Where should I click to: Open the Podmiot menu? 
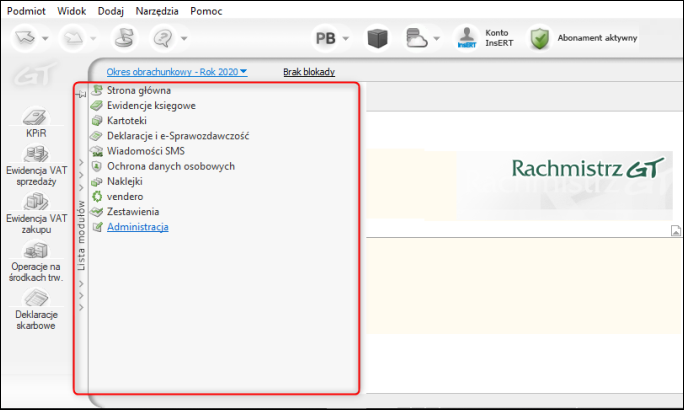26,11
